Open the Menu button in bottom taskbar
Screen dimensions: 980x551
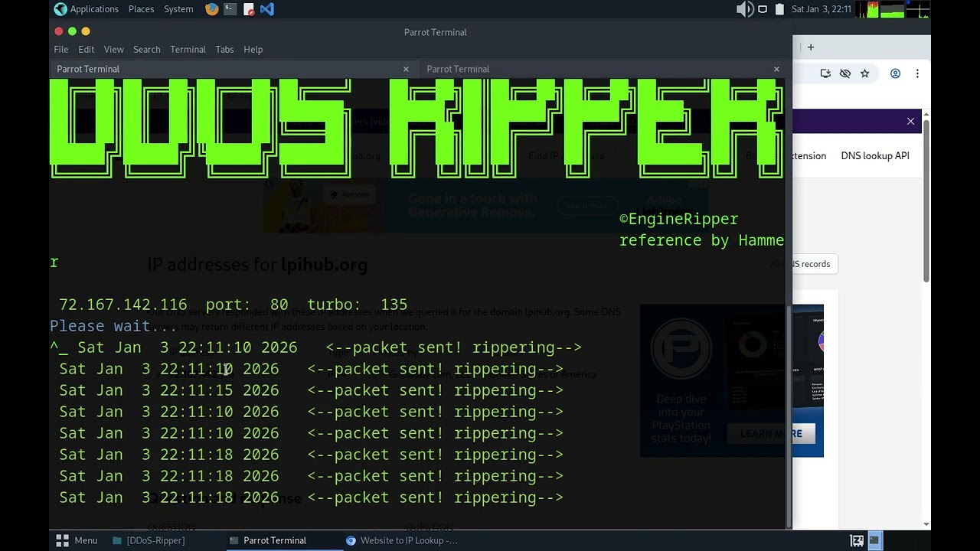77,540
